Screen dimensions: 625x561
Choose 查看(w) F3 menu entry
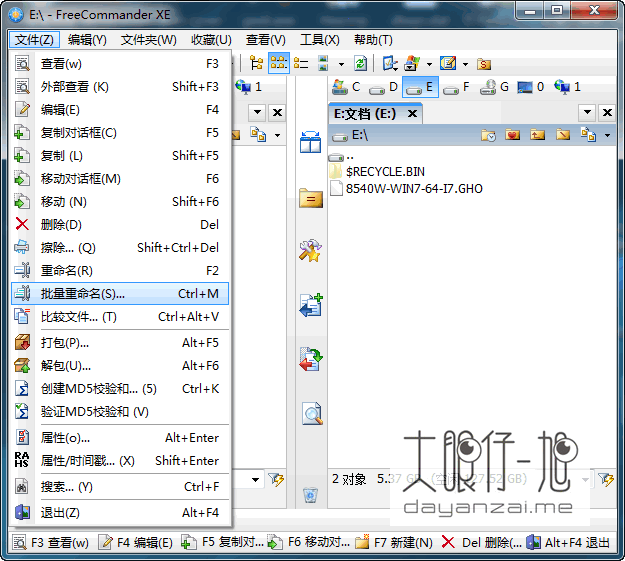[x=120, y=64]
